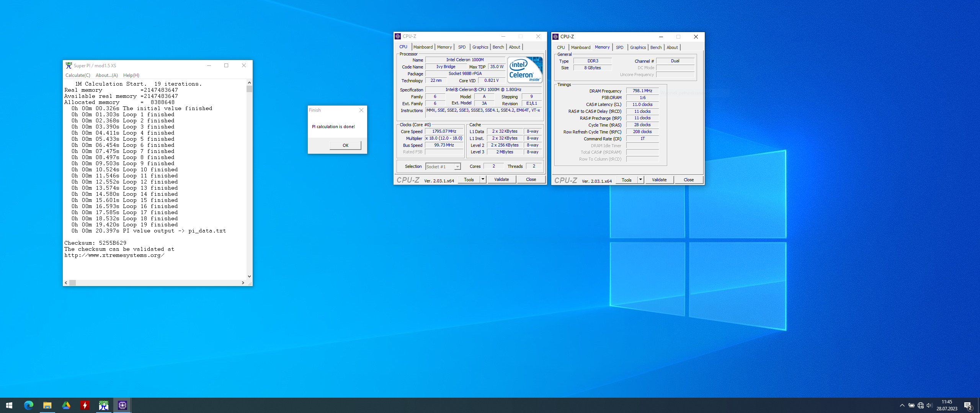Open the About...(A) menu
The width and height of the screenshot is (980, 413).
click(107, 75)
